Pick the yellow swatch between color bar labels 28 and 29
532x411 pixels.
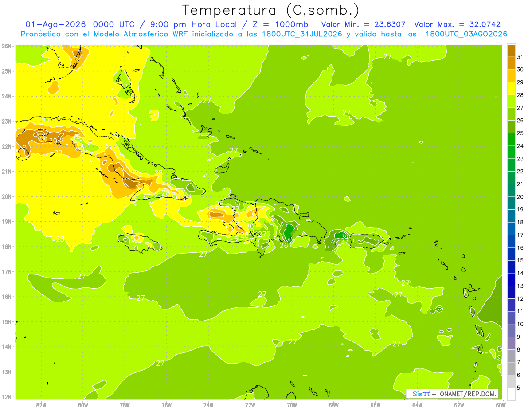511,89
